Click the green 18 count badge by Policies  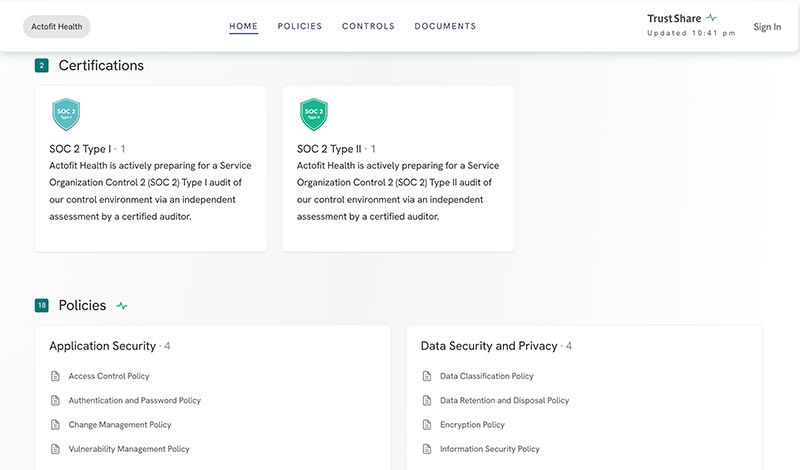click(x=42, y=306)
